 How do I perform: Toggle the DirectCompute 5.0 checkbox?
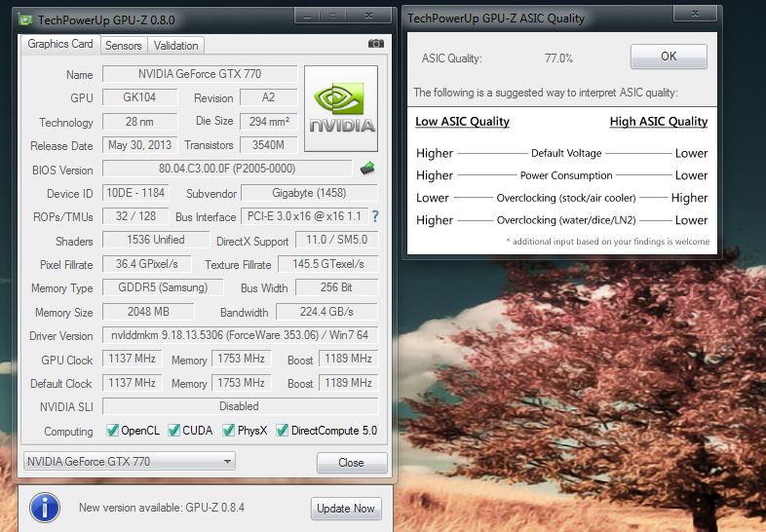[x=282, y=431]
